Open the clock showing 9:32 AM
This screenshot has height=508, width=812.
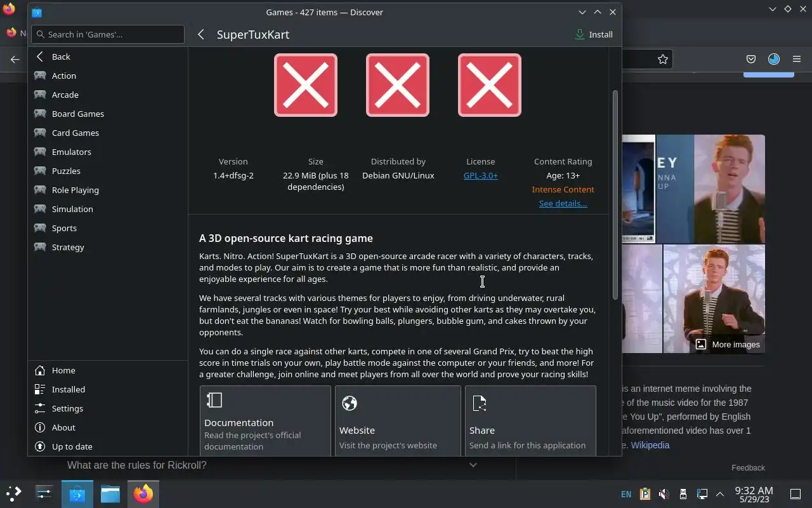point(754,494)
